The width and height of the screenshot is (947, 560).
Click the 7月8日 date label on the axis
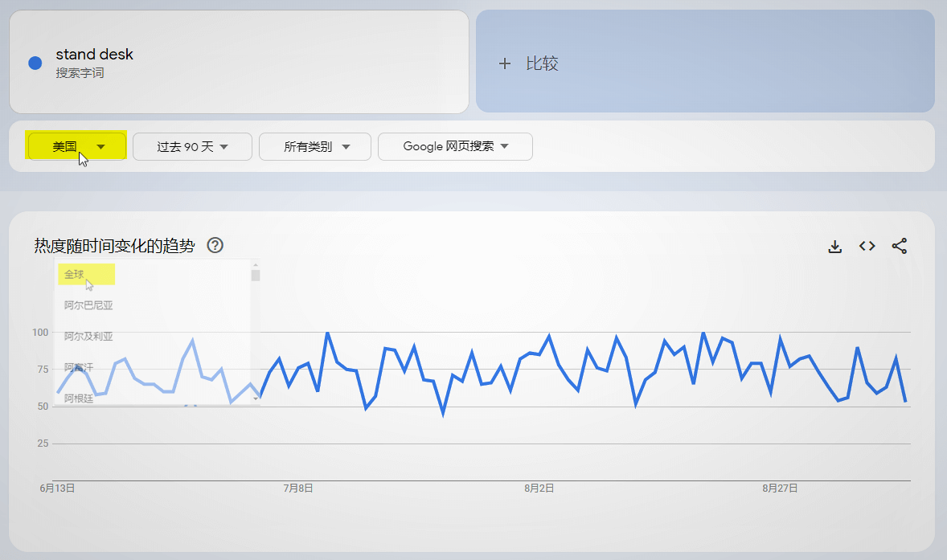point(298,488)
